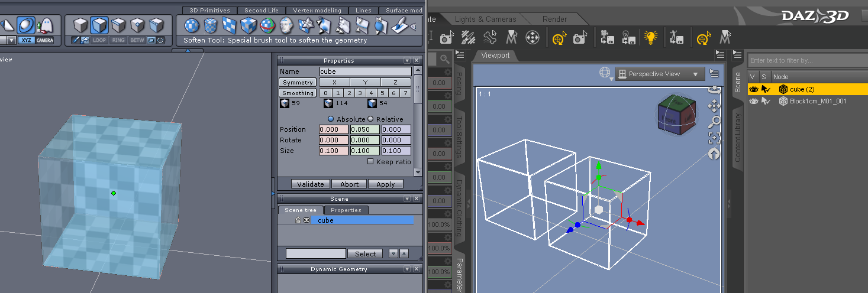Click the Select button in Scene panel

365,254
